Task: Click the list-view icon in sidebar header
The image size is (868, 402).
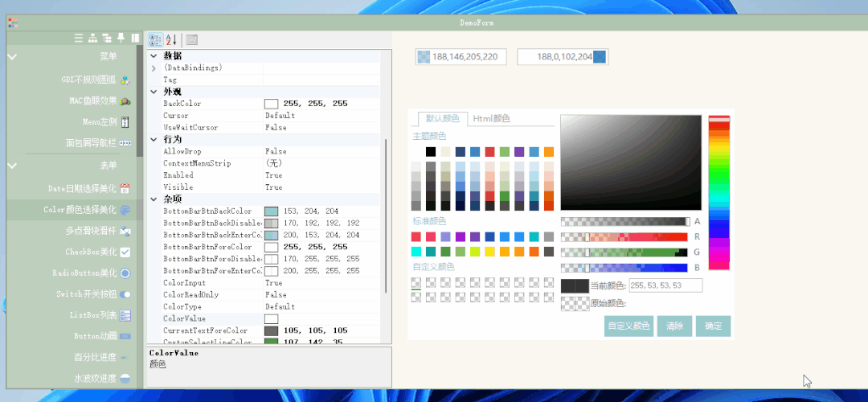Action: pos(79,39)
